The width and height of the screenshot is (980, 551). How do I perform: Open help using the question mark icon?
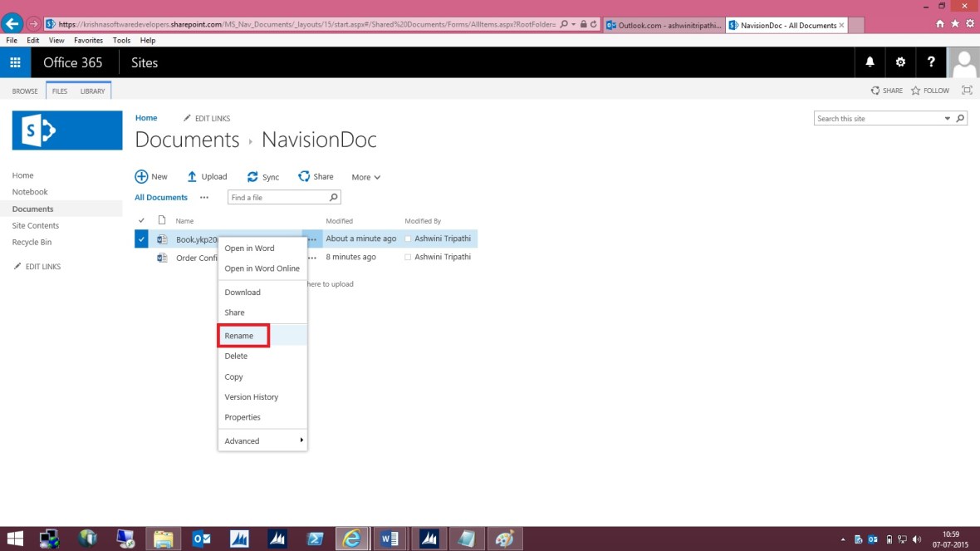click(930, 62)
